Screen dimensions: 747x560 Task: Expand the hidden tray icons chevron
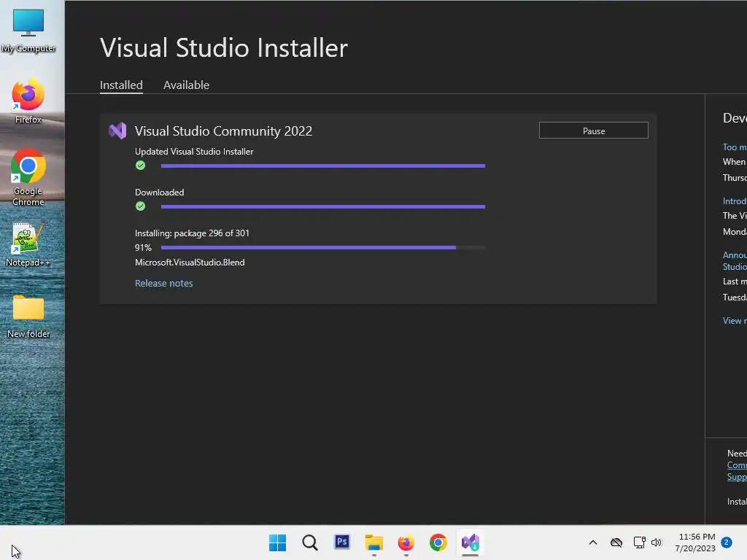(593, 542)
